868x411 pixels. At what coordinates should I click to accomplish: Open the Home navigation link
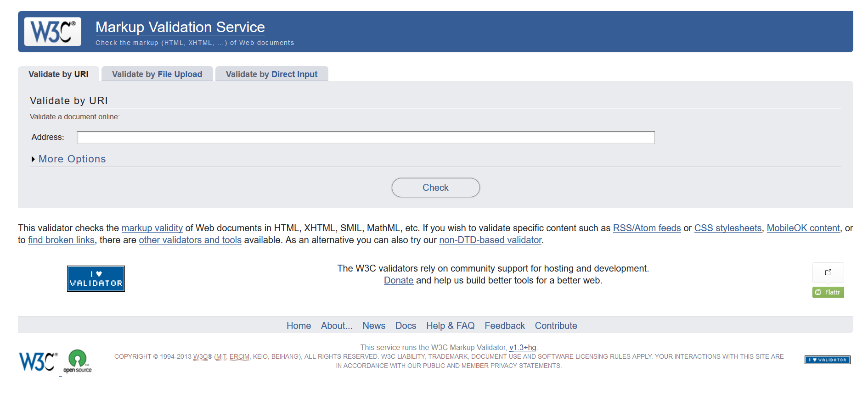click(x=299, y=326)
